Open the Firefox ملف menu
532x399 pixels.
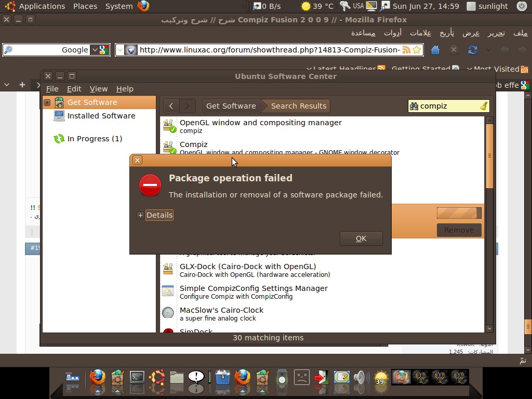tap(521, 33)
